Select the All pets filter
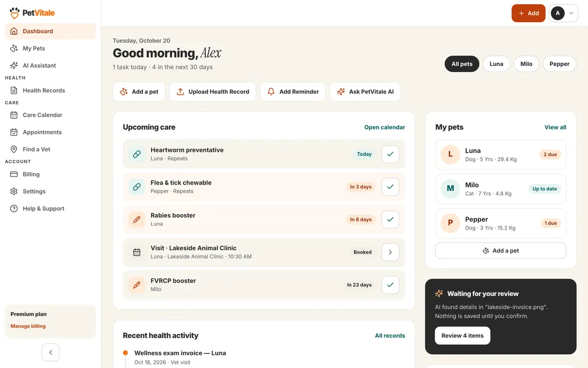The image size is (588, 368). (462, 64)
